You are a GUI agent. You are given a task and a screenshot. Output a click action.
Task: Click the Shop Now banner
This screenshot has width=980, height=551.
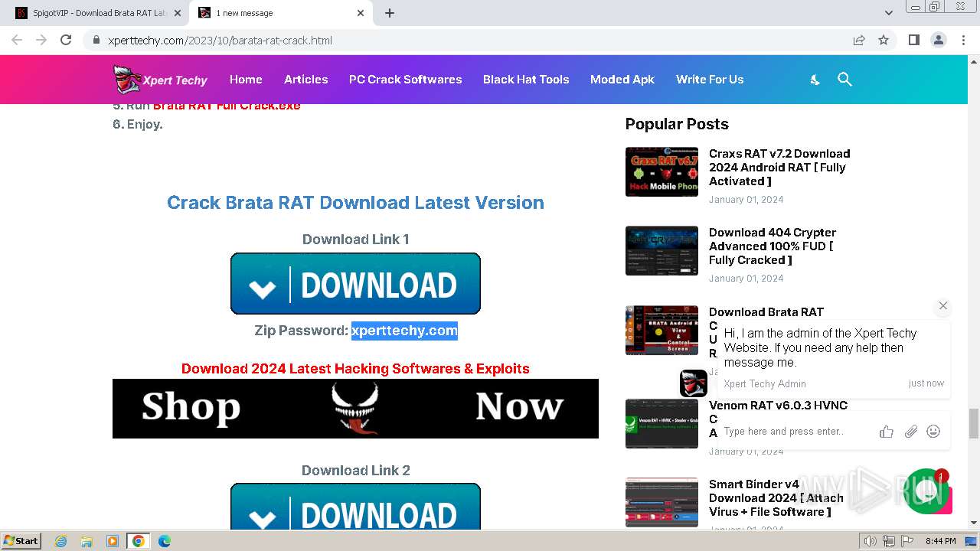point(355,409)
